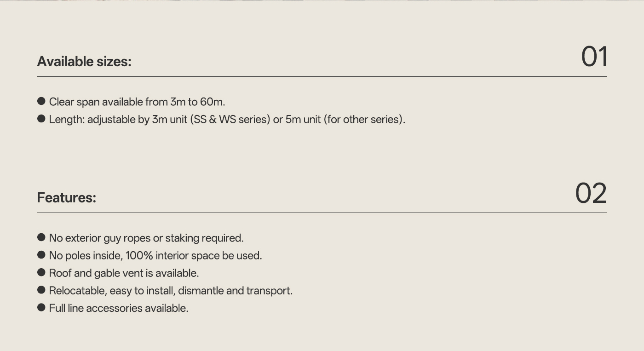The height and width of the screenshot is (351, 644).
Task: Click 'No poles inside, 100% interior space' line
Action: coord(155,256)
